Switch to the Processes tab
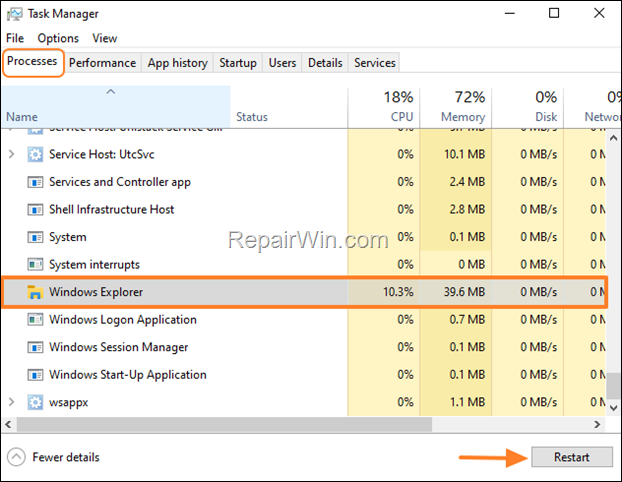 click(33, 61)
